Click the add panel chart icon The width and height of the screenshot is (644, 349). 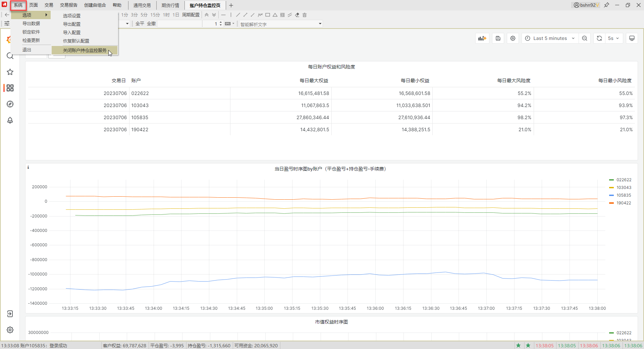coord(482,38)
